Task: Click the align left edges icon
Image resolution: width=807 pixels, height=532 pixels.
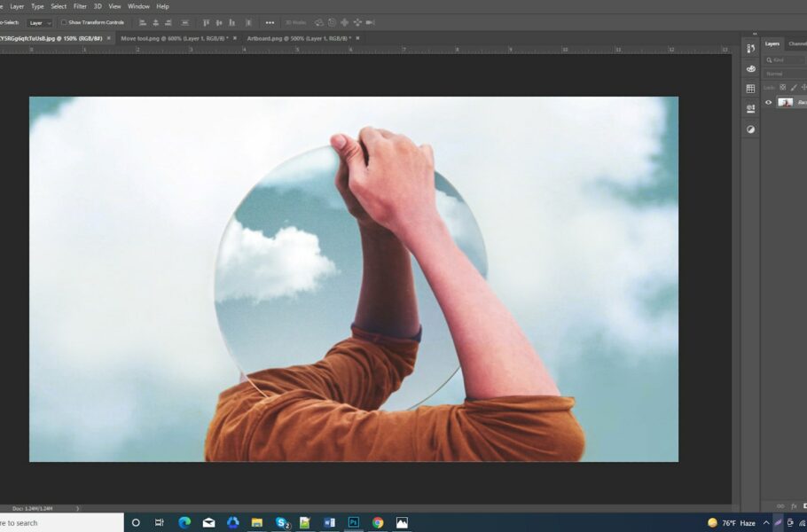Action: [143, 23]
